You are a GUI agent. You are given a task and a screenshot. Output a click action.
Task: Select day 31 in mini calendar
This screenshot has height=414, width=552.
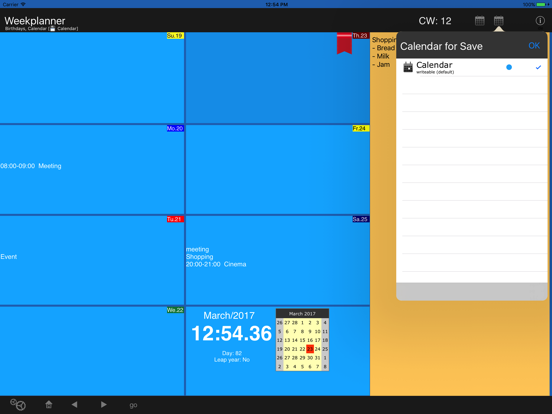click(318, 358)
